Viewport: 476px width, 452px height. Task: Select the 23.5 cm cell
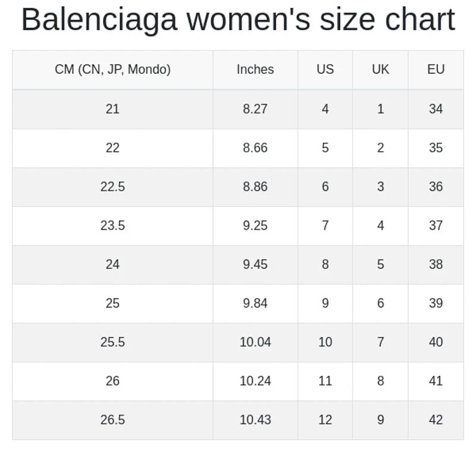pyautogui.click(x=112, y=225)
